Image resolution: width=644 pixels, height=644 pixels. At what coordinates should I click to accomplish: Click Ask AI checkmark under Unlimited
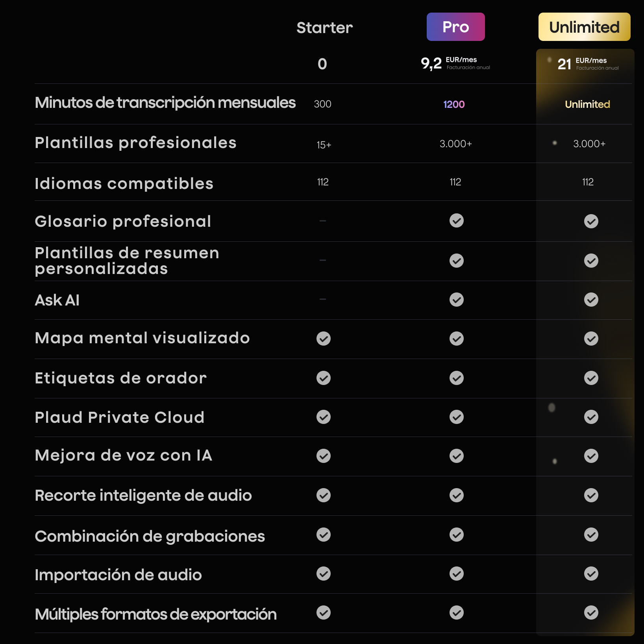[x=591, y=300]
